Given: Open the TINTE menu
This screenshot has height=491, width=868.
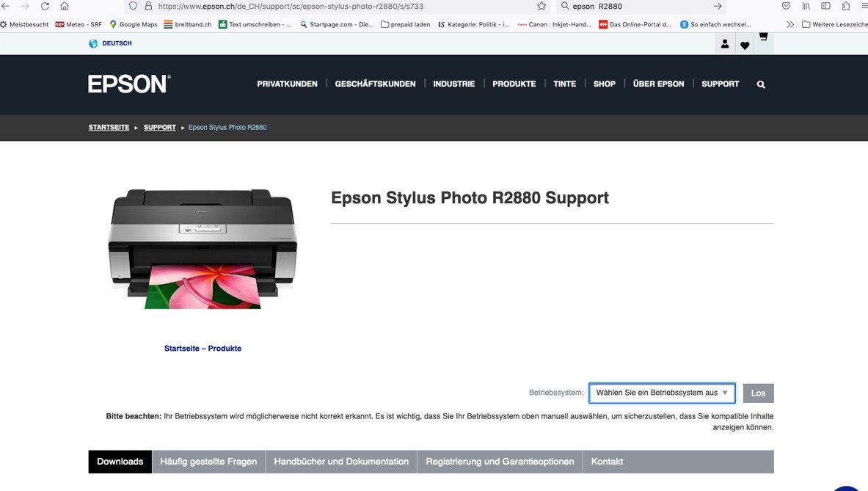Looking at the screenshot, I should point(565,84).
